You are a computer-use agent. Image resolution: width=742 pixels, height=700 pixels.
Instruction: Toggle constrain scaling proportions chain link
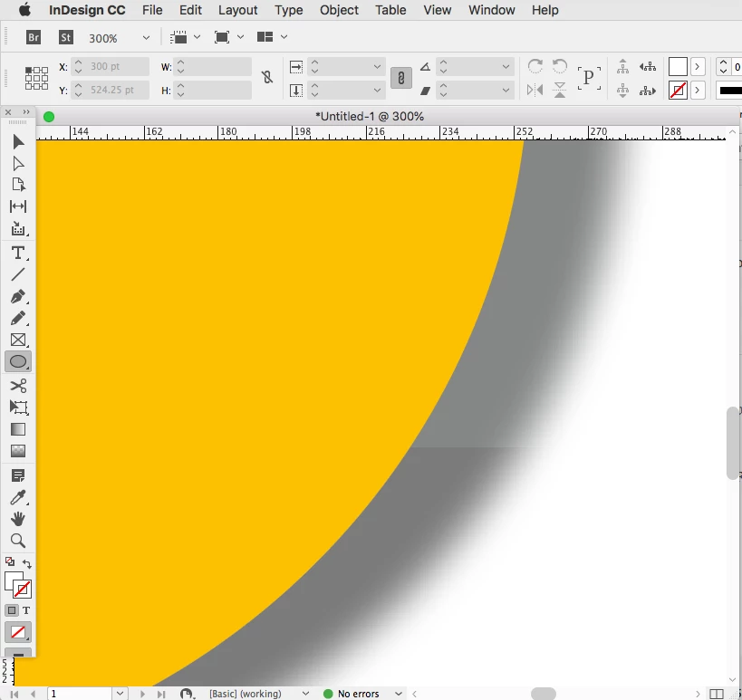(x=400, y=78)
